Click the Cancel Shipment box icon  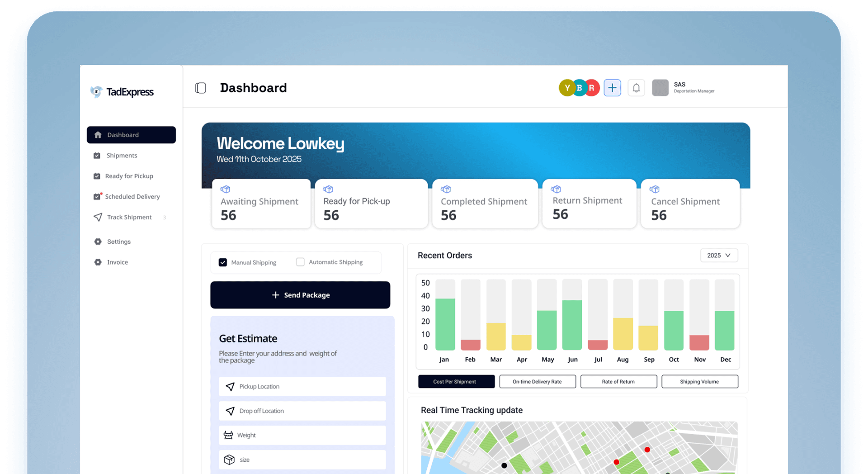654,189
